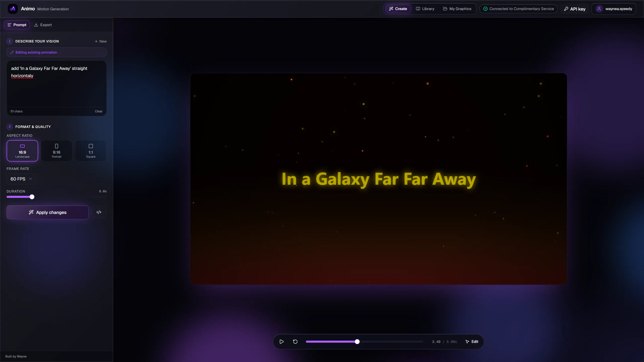The height and width of the screenshot is (362, 644).
Task: Click the animation preview canvas
Action: 379,179
